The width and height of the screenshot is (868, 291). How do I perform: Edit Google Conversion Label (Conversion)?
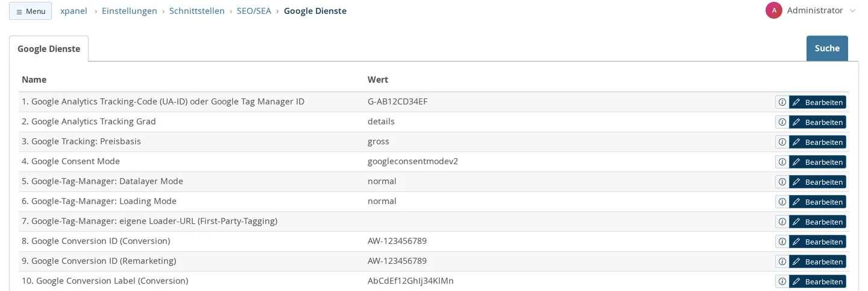[x=817, y=281]
